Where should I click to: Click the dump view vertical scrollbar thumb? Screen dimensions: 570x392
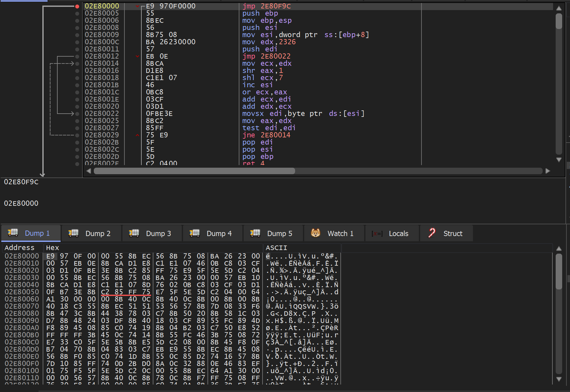click(559, 272)
